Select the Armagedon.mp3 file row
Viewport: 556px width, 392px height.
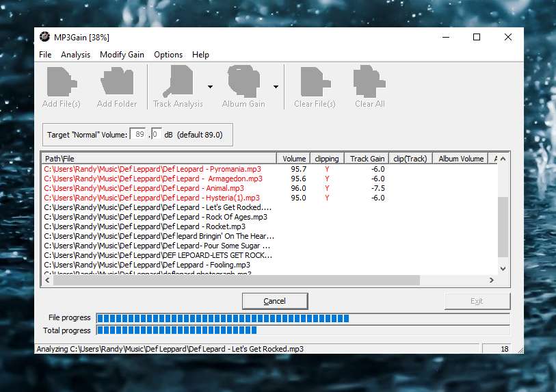[x=270, y=179]
